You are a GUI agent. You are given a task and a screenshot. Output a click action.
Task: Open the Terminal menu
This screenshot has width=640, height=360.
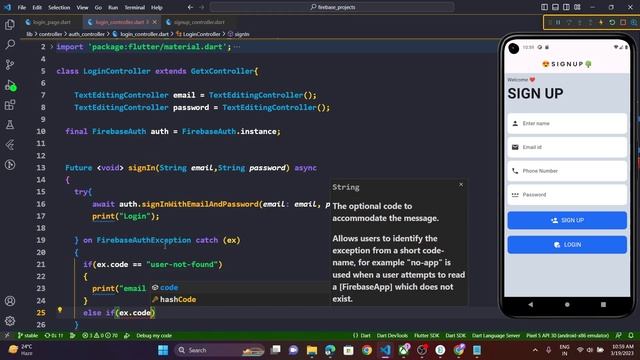135,7
